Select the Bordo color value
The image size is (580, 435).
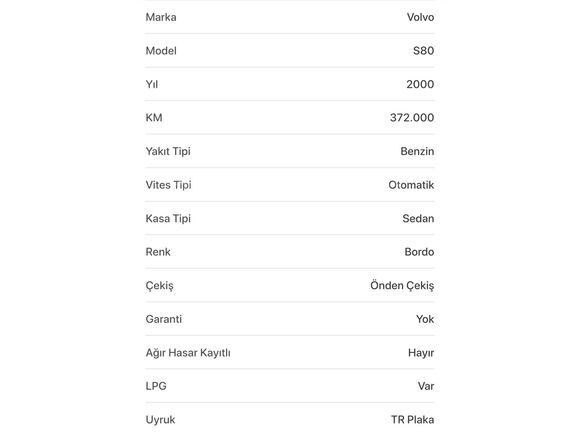coord(419,252)
